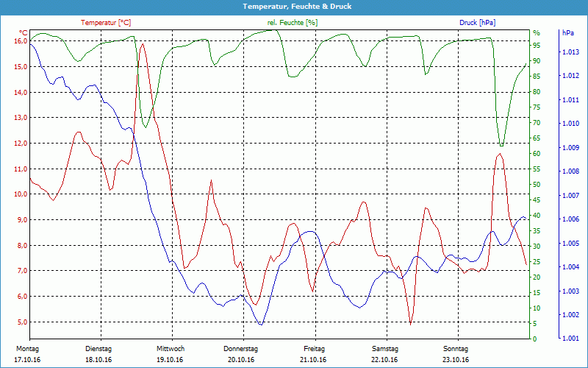Click the date label '23.10.16'
Viewport: 588px width, 368px height.
[x=456, y=360]
